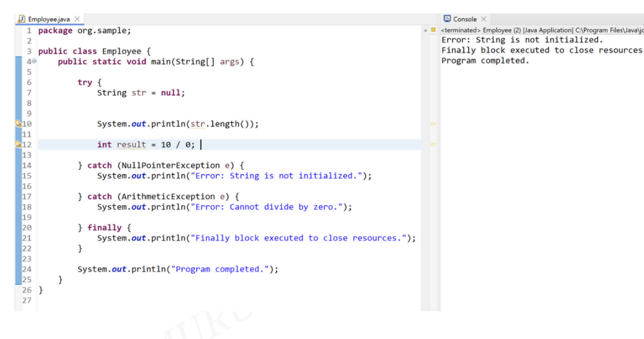Close the Employee.java editor tab

77,19
